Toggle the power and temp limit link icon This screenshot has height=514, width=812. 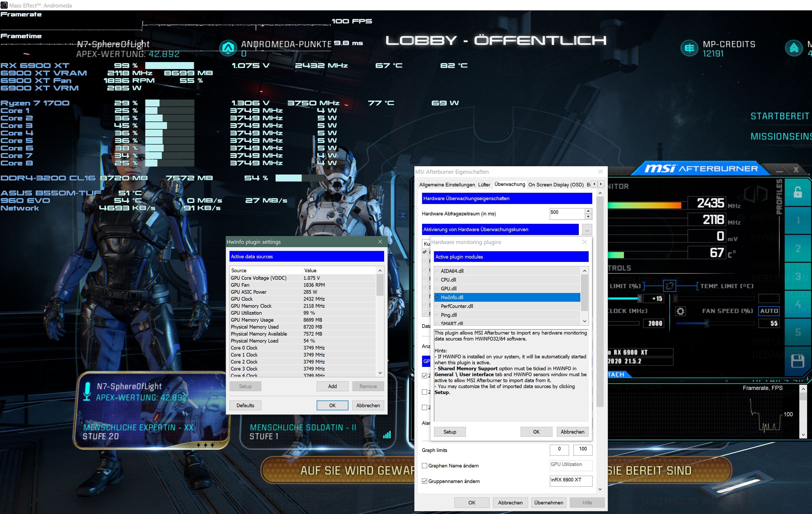click(670, 286)
